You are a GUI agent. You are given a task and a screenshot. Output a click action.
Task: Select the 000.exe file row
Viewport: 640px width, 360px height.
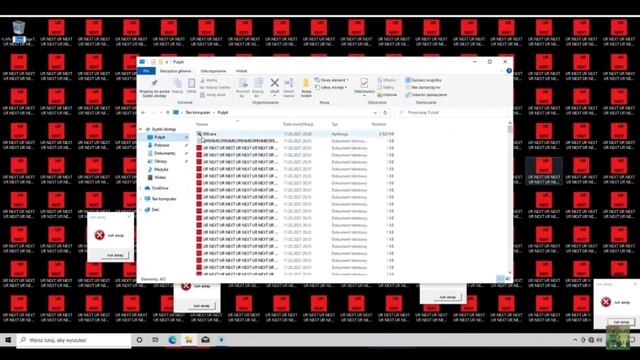(x=295, y=134)
